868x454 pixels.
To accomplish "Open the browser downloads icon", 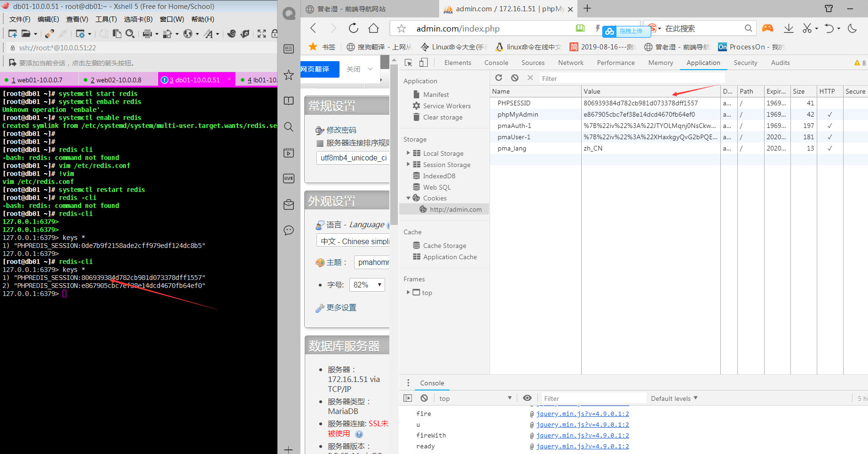I will tap(789, 28).
